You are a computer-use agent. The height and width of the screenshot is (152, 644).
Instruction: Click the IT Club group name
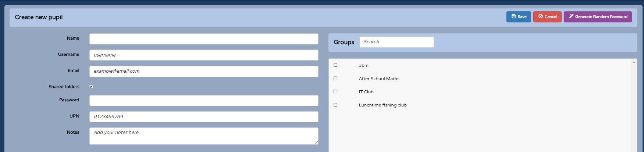pos(366,92)
